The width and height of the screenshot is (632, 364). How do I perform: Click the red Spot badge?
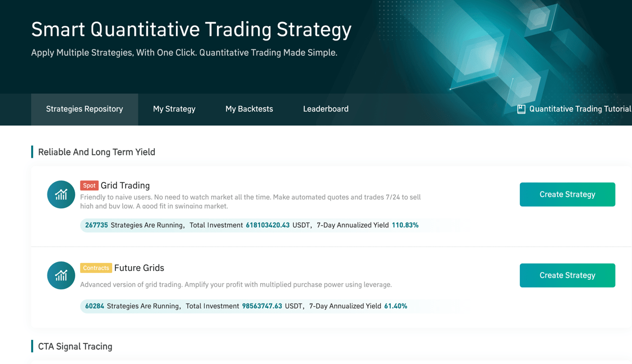tap(89, 186)
